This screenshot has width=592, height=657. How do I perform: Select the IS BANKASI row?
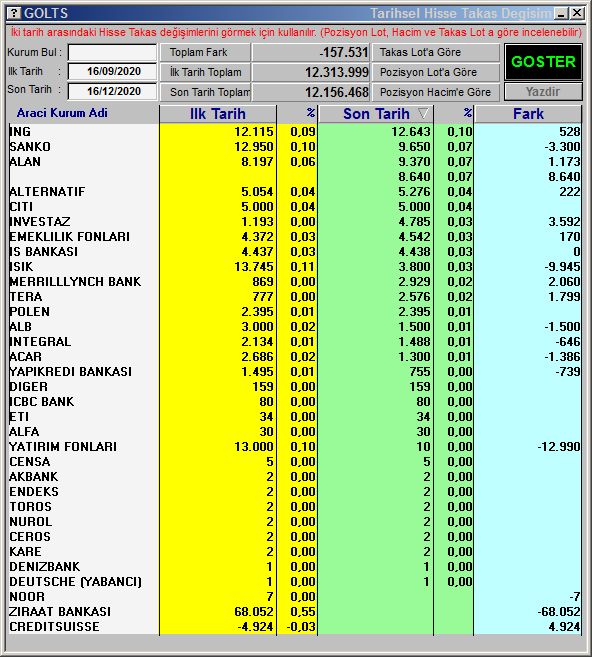point(295,252)
